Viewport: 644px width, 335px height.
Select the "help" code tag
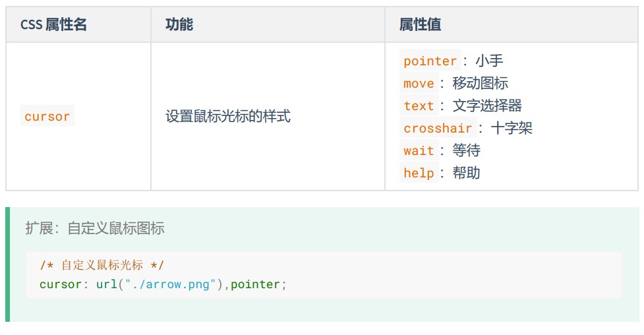419,173
